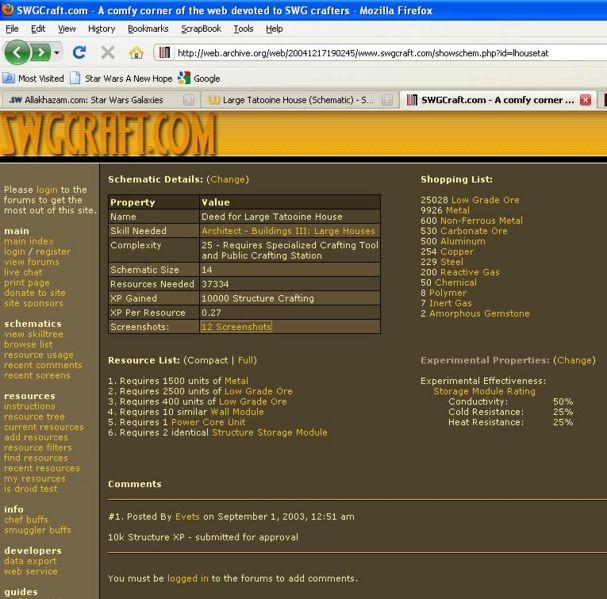Switch to the Large Tatooine House tab
This screenshot has width=607, height=599.
(297, 100)
